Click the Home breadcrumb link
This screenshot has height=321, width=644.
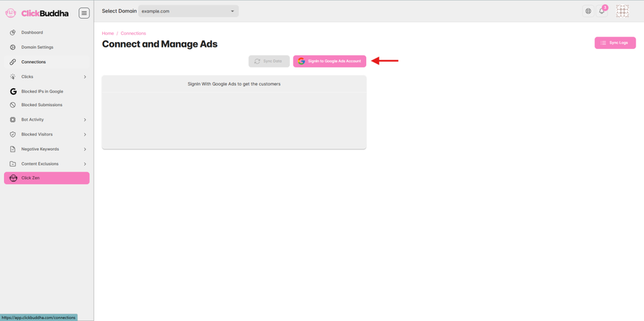click(108, 34)
